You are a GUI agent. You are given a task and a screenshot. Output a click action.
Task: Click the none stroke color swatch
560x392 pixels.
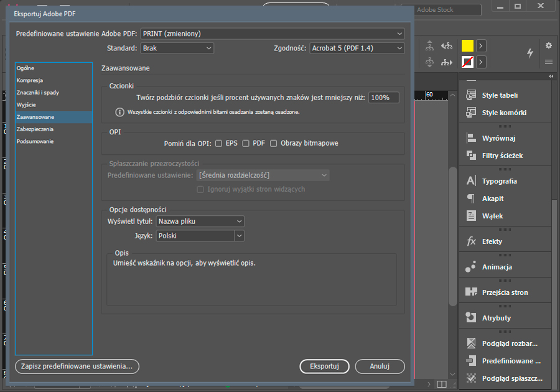tap(467, 62)
